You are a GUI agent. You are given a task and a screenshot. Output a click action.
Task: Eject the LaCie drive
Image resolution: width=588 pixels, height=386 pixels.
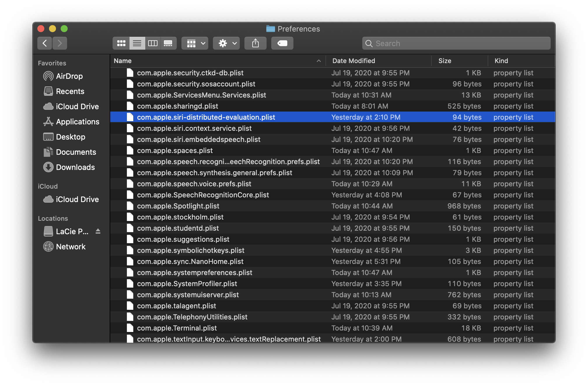[98, 232]
